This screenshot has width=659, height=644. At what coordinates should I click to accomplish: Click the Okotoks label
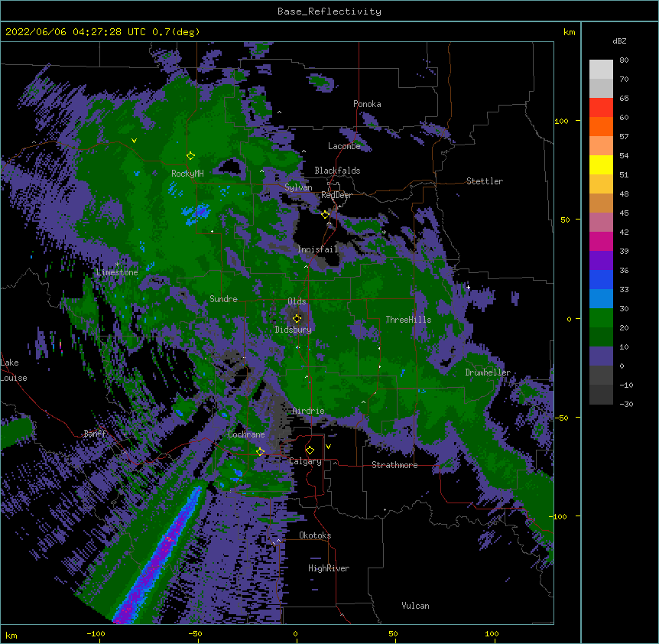(x=315, y=535)
